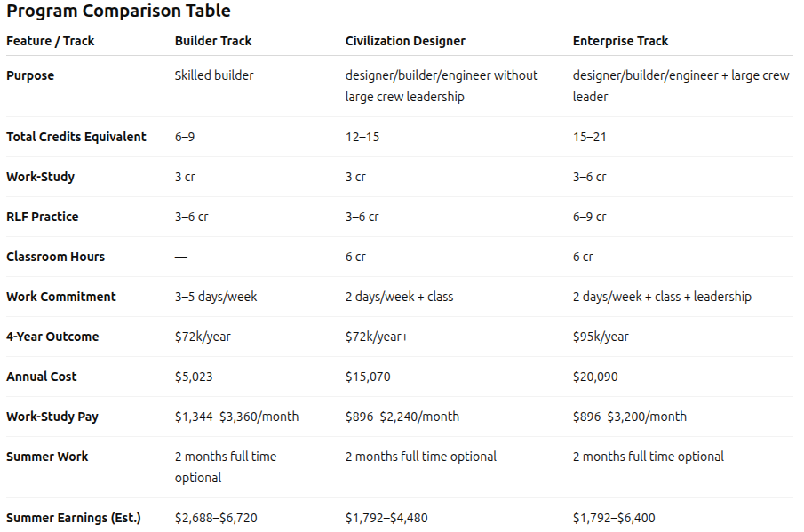Click the Summer Work row label

pyautogui.click(x=47, y=457)
